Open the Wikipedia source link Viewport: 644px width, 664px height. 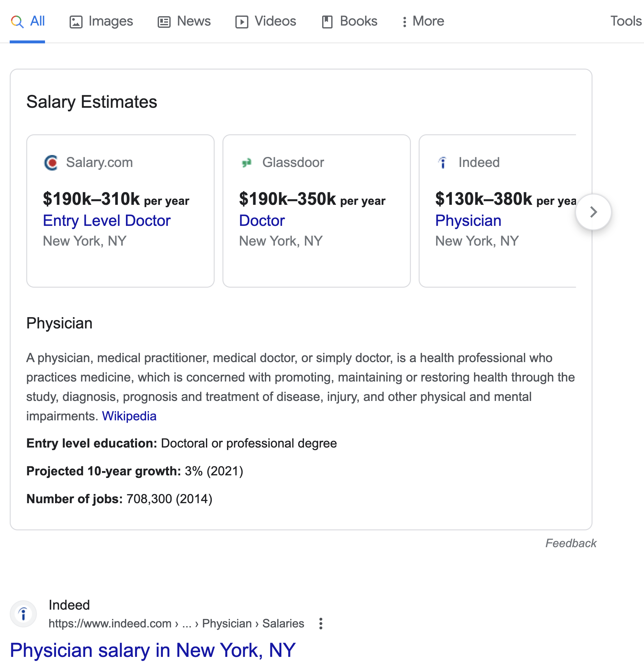(129, 416)
